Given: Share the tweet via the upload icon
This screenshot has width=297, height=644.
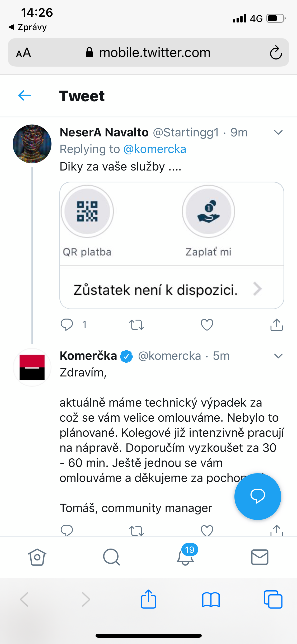Looking at the screenshot, I should [x=276, y=325].
